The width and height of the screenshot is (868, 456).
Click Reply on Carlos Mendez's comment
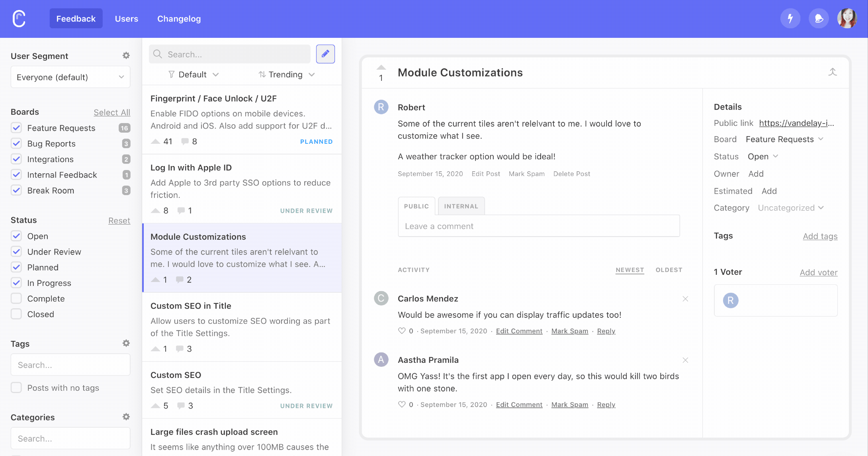pyautogui.click(x=606, y=331)
